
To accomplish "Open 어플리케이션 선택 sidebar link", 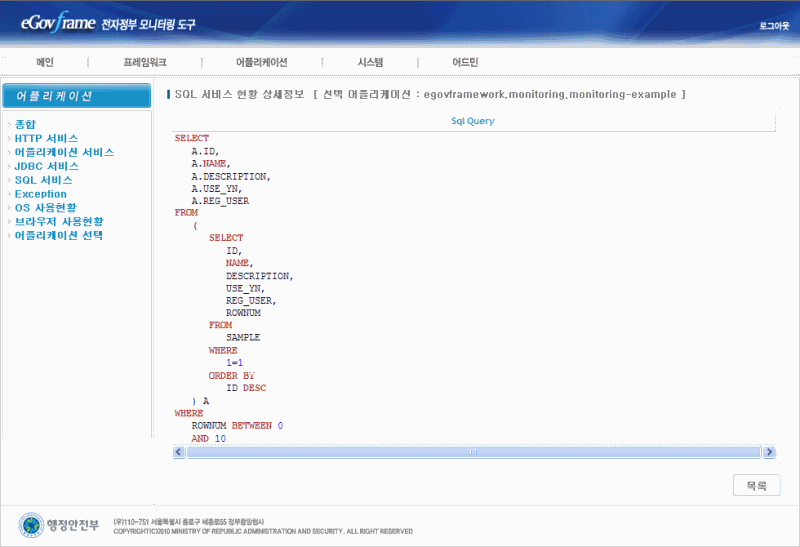I will (58, 236).
